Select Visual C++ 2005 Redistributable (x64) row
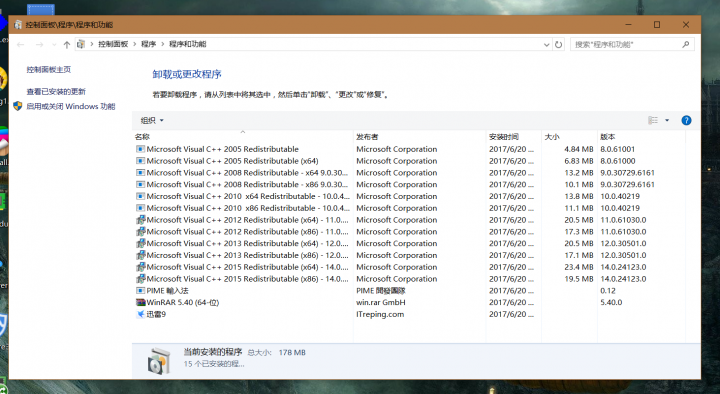The width and height of the screenshot is (720, 394). (x=410, y=161)
